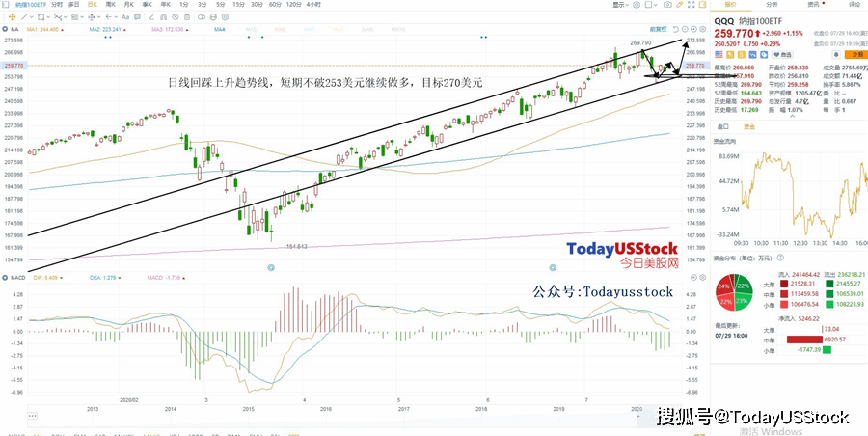Collapse the MACD indicator toggle
The width and height of the screenshot is (868, 436).
click(5, 277)
